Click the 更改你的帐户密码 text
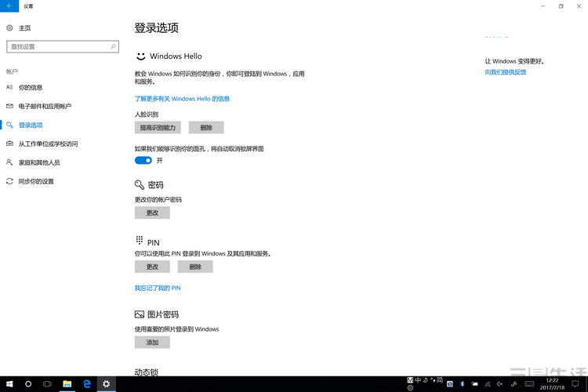Image resolution: width=588 pixels, height=392 pixels. (x=158, y=200)
